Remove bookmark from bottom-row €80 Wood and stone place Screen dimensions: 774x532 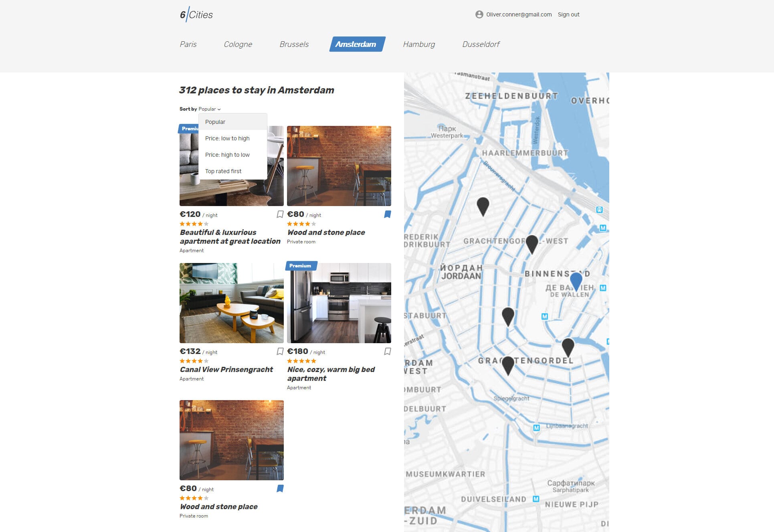pos(280,489)
